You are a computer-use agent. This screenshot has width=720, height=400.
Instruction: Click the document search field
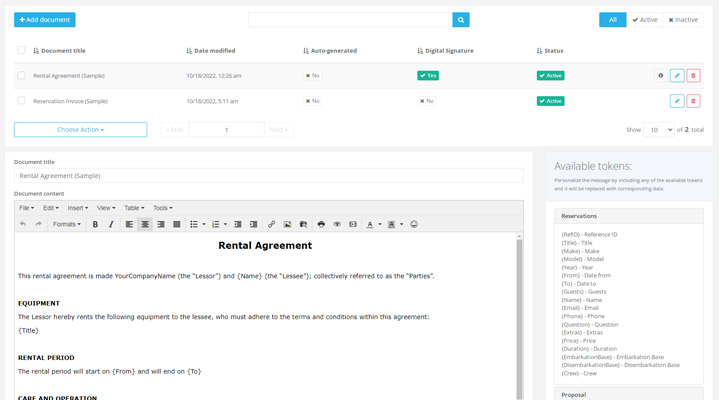[350, 20]
